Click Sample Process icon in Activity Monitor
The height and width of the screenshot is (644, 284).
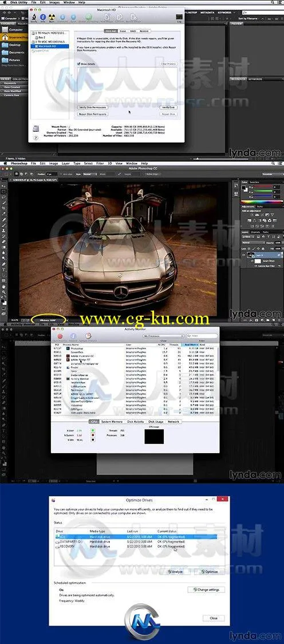[88, 337]
